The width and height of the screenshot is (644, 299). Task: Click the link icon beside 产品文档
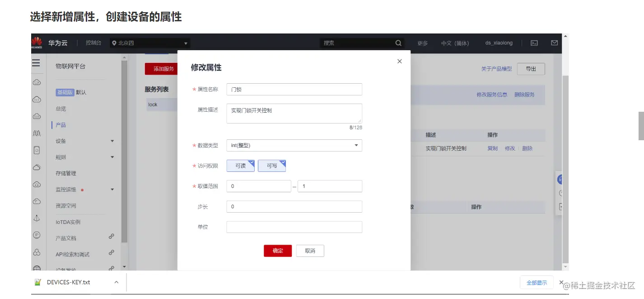pyautogui.click(x=112, y=236)
